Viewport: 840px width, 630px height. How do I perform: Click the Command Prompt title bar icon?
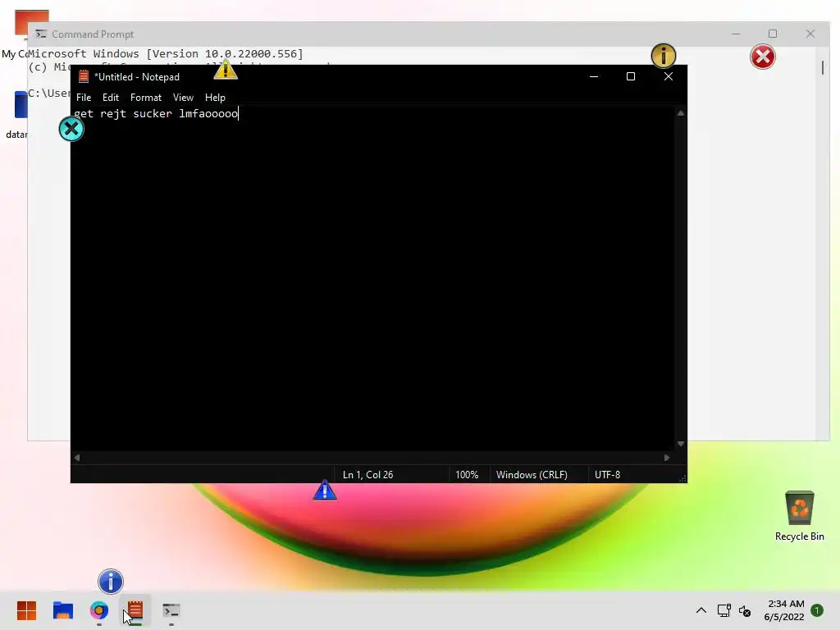pyautogui.click(x=41, y=34)
